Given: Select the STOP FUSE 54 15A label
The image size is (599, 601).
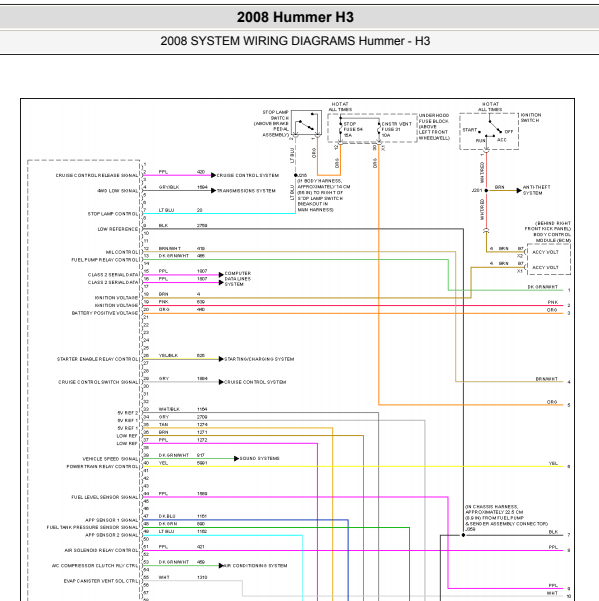Looking at the screenshot, I should point(353,130).
